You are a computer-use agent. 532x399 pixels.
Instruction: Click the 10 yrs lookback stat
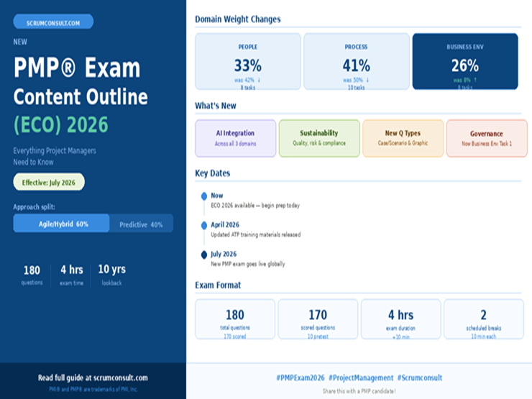coord(111,275)
